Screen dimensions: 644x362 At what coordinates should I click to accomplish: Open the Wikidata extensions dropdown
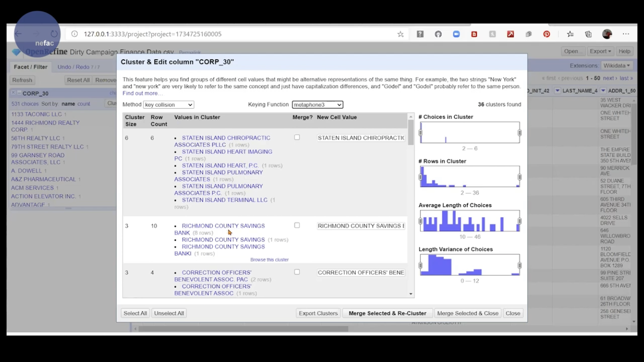pos(616,66)
